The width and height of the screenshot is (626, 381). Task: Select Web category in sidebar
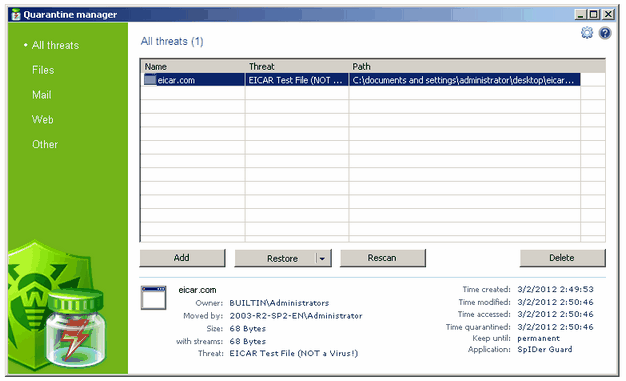click(42, 120)
